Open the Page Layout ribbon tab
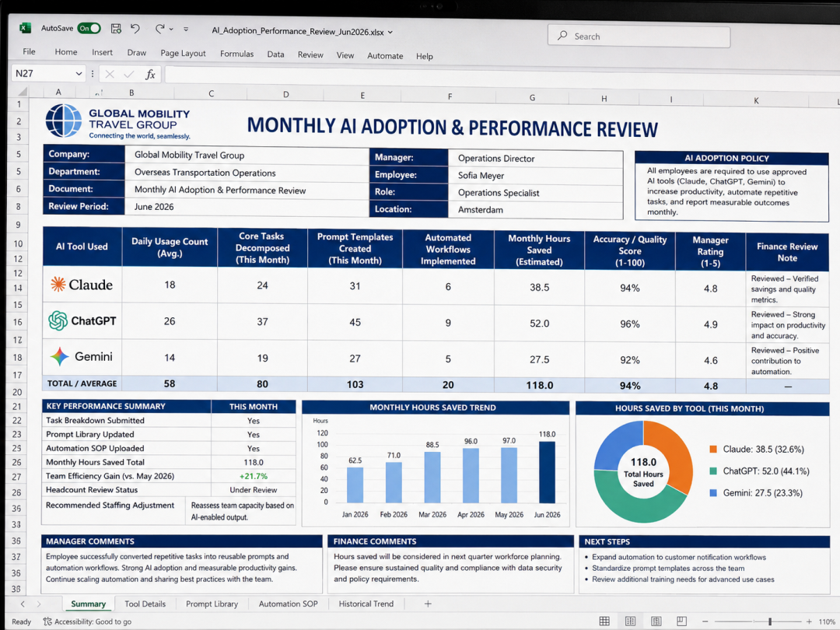The width and height of the screenshot is (840, 630). [x=183, y=53]
